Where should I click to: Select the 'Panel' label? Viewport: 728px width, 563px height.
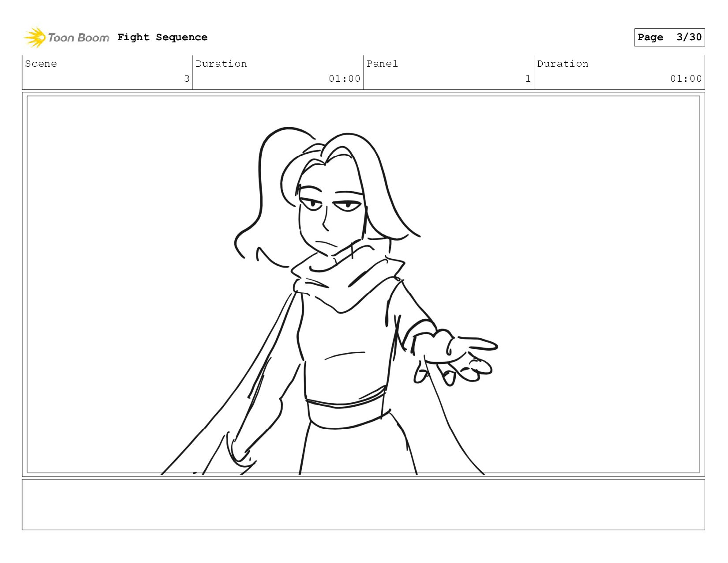tap(382, 64)
